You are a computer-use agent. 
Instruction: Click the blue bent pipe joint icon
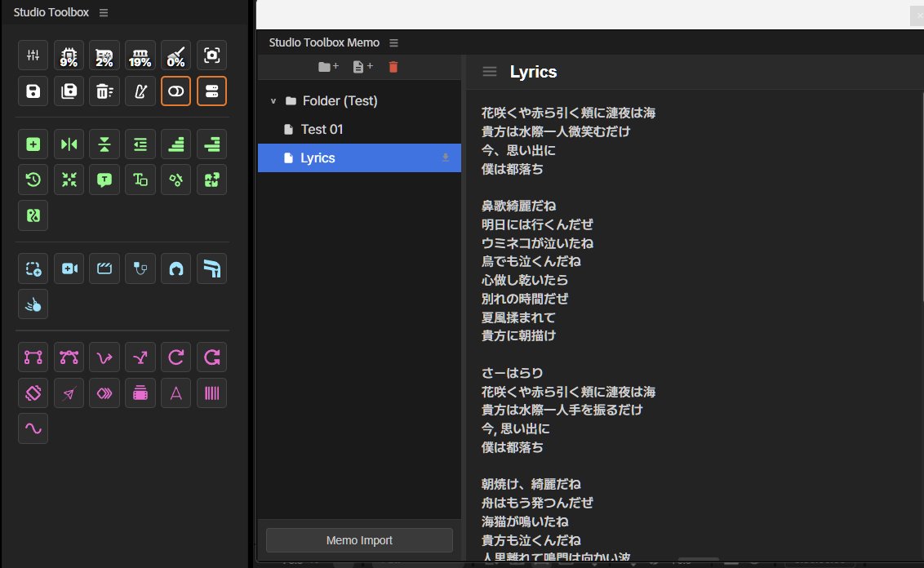(211, 268)
